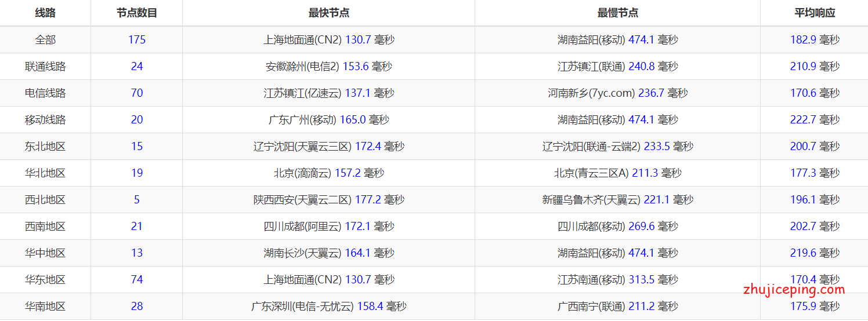Viewport: 868px width, 321px height.
Task: Click node count 19 for 华北地区
Action: [137, 173]
